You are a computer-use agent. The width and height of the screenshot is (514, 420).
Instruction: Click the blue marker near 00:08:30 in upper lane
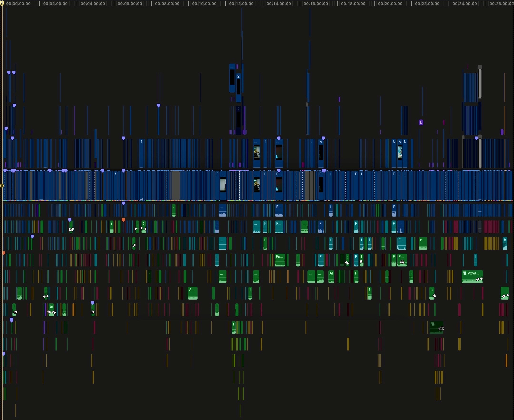tap(159, 105)
